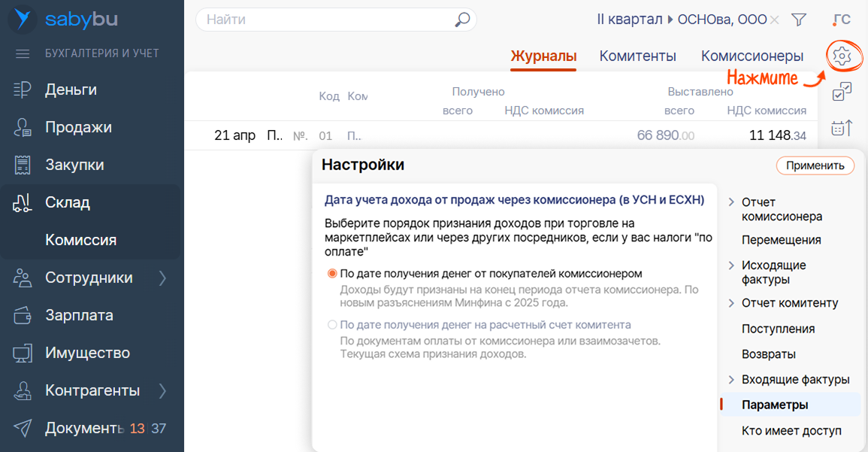Select 'По дате получения денег от покупателей комиссионером'
The width and height of the screenshot is (868, 452).
click(332, 274)
